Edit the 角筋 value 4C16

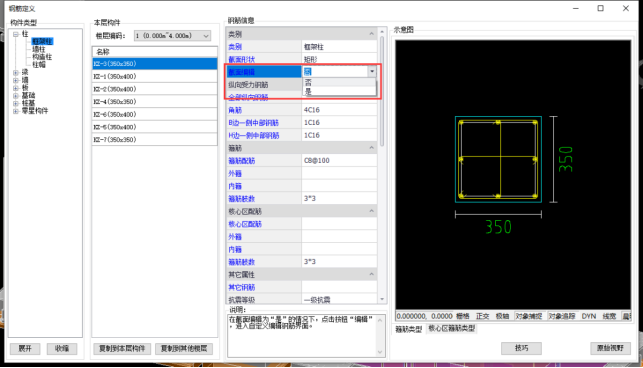tap(339, 110)
